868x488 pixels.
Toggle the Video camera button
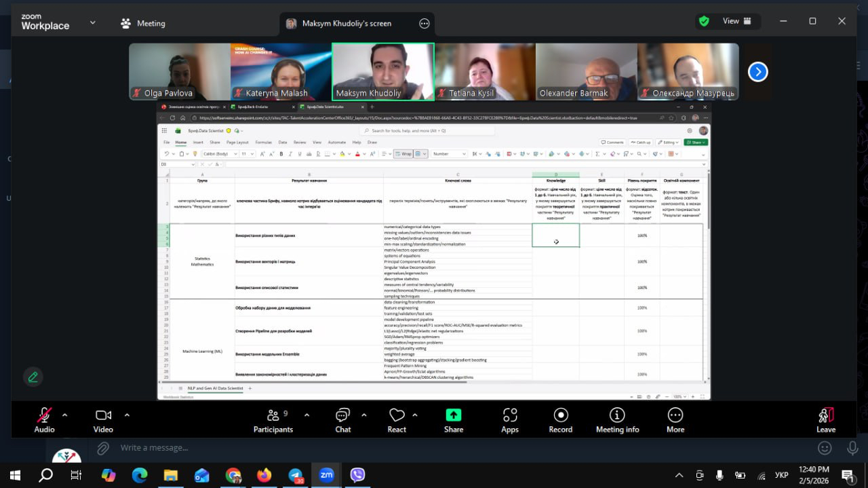click(103, 415)
